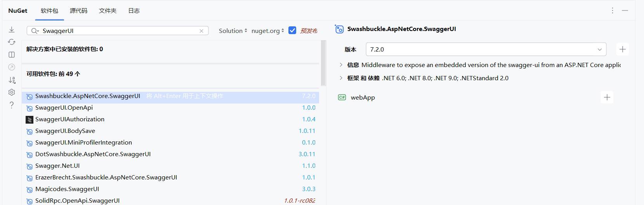The height and width of the screenshot is (205, 644).
Task: Select SolidRpc.OpenApi.SwaggerUI package row
Action: coord(170,200)
